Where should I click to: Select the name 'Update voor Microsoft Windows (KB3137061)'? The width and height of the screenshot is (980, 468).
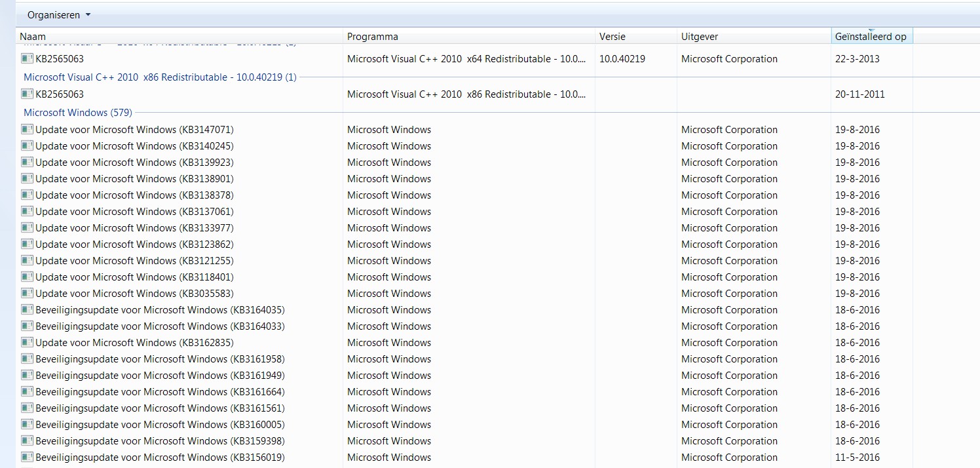point(134,212)
